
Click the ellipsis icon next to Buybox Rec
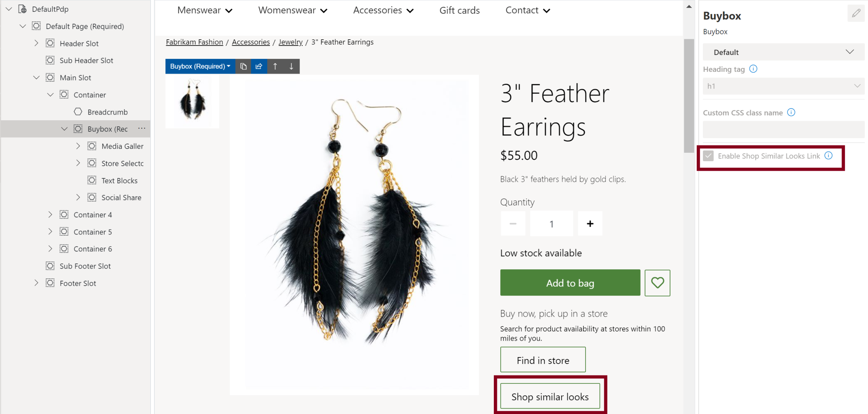coord(142,128)
